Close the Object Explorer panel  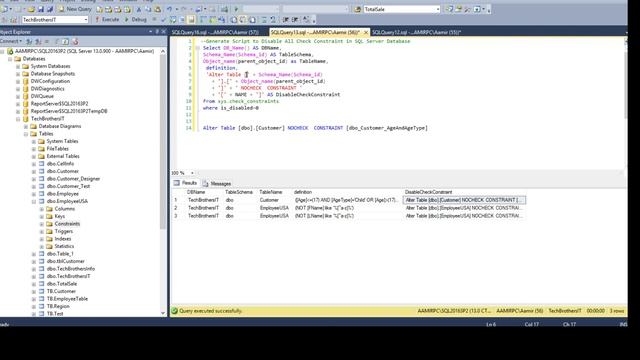click(x=164, y=31)
